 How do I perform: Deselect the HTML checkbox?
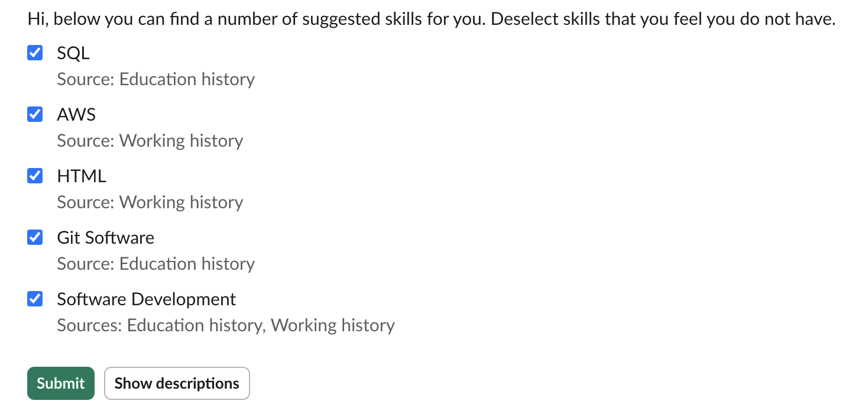coord(35,176)
